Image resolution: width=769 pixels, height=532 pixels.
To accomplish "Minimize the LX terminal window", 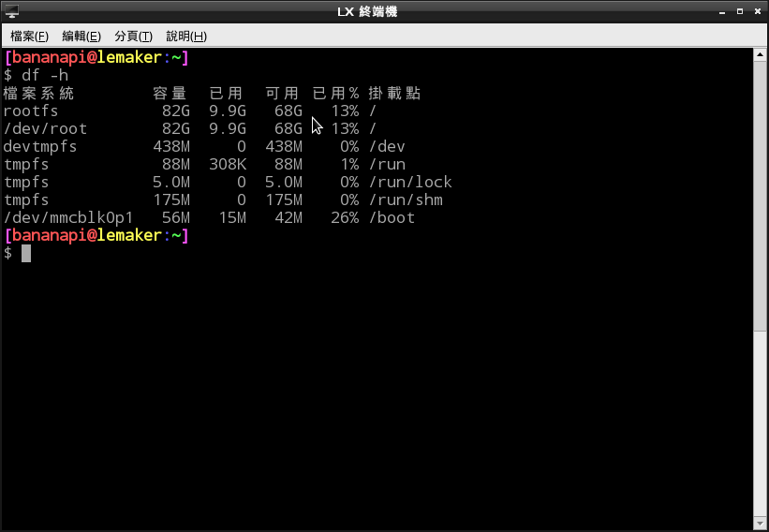I will tap(722, 12).
